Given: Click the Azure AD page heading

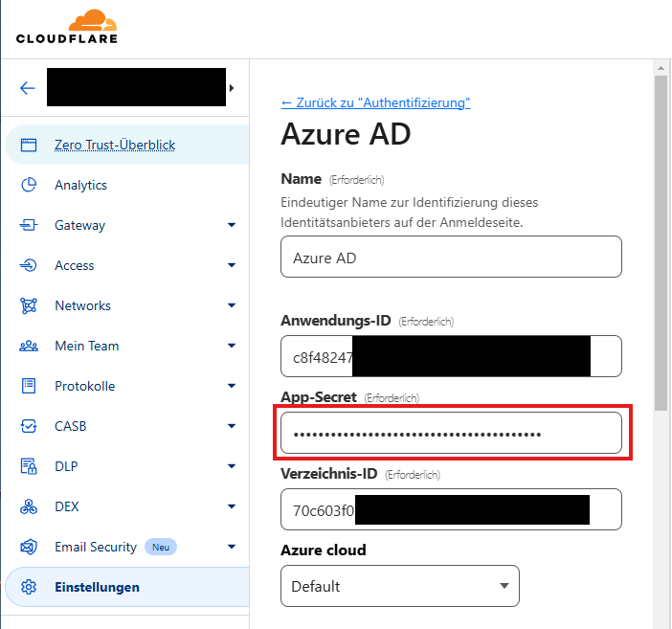Looking at the screenshot, I should point(346,135).
